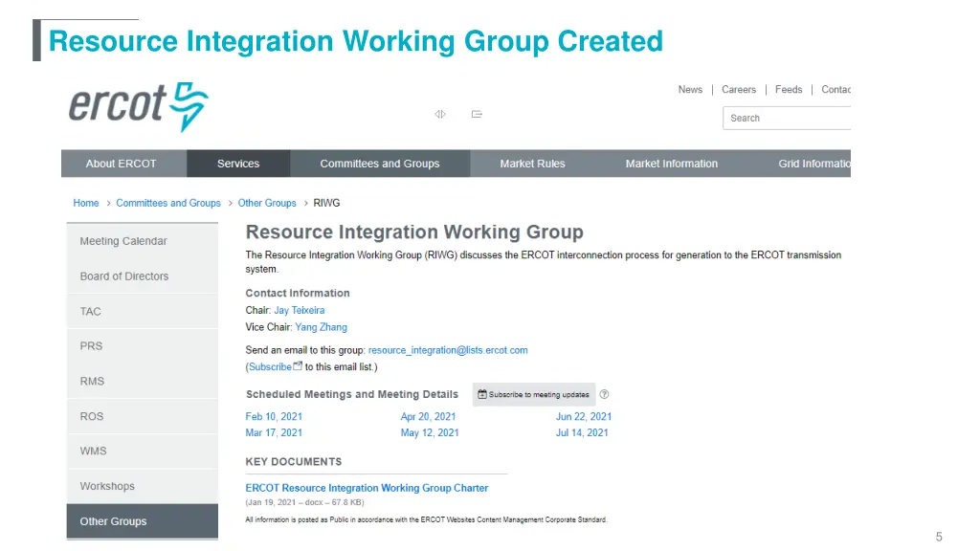Open the Jul 14, 2021 meeting
This screenshot has width=980, height=551.
coord(582,433)
